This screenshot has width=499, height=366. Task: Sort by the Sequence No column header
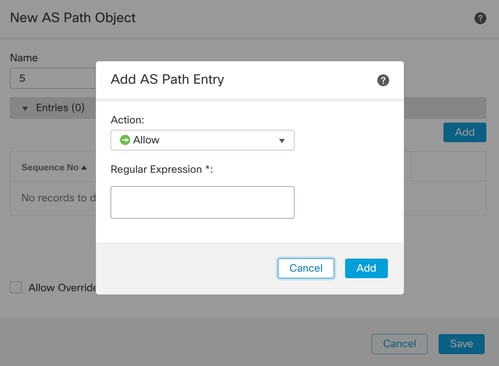(x=50, y=167)
